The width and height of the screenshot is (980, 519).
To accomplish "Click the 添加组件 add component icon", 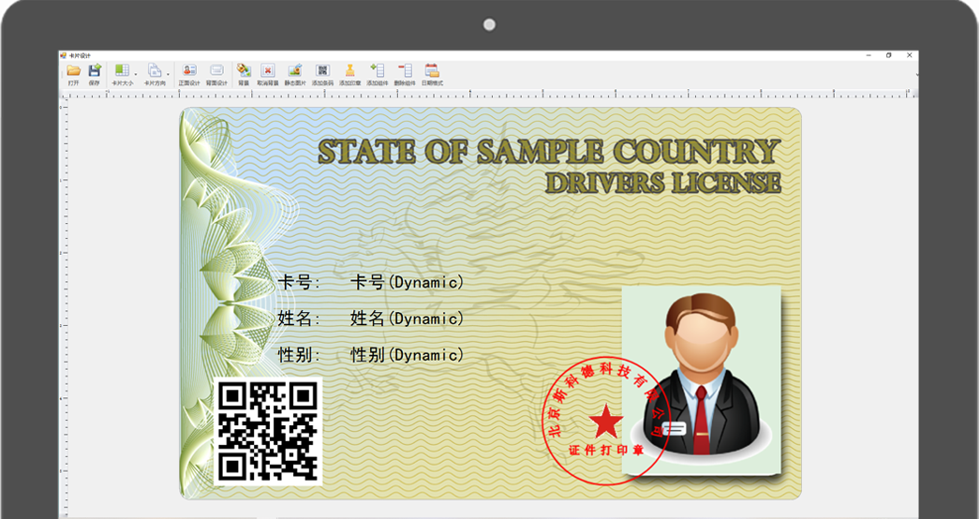I will (x=378, y=70).
